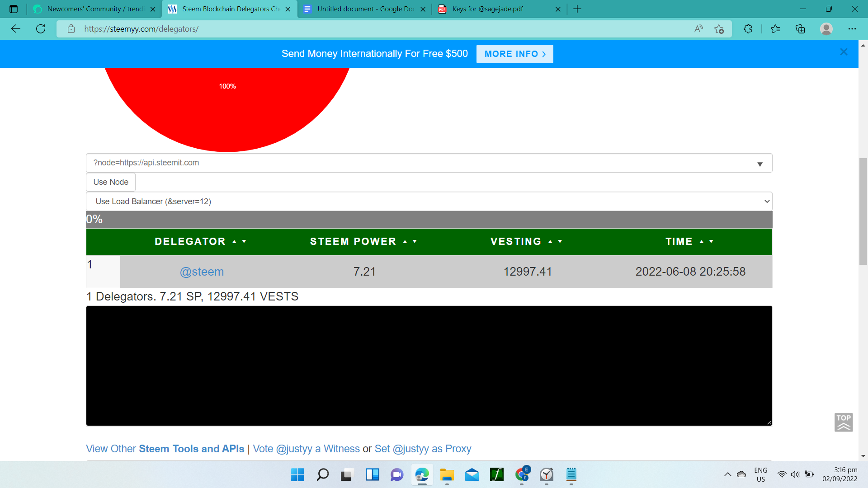Sort Steem Power column ascending
This screenshot has width=868, height=488.
(x=405, y=242)
